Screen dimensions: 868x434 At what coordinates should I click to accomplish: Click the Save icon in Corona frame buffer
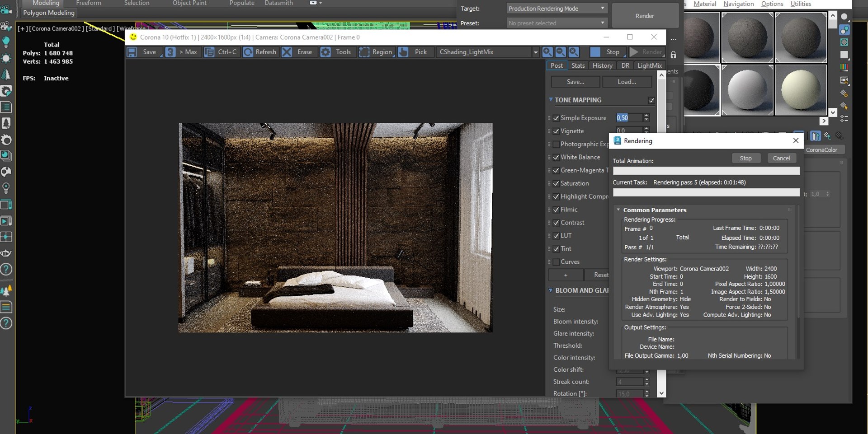pyautogui.click(x=132, y=52)
